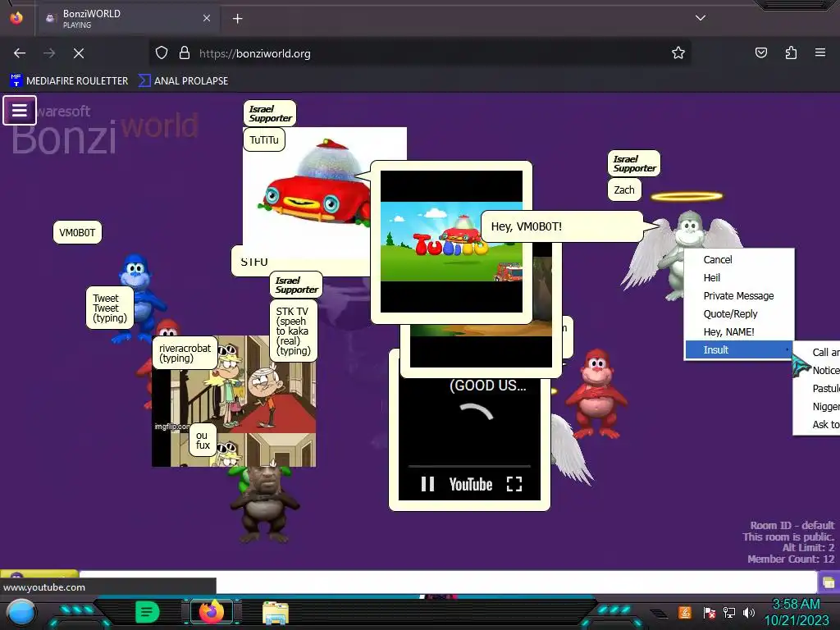Pause the YouTube video

(x=427, y=484)
